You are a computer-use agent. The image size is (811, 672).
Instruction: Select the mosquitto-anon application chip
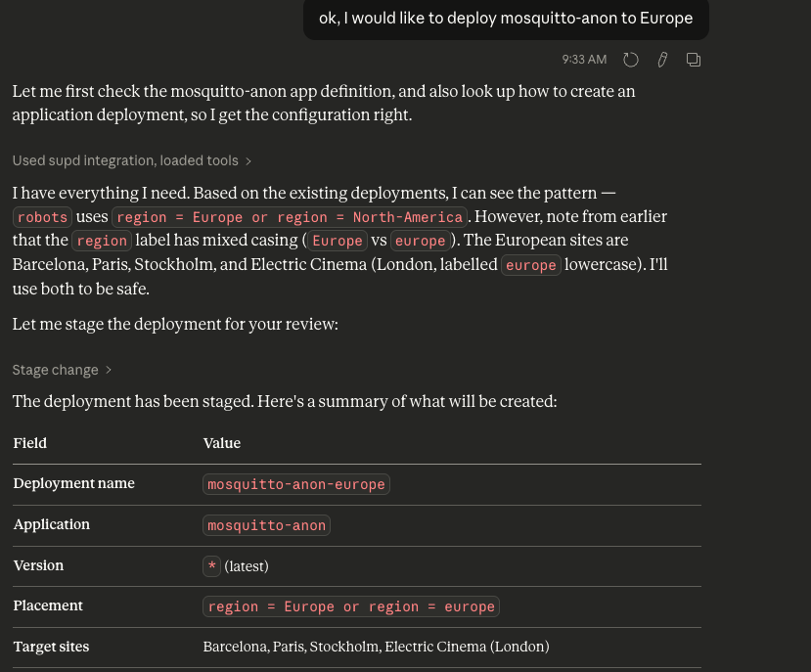point(266,525)
